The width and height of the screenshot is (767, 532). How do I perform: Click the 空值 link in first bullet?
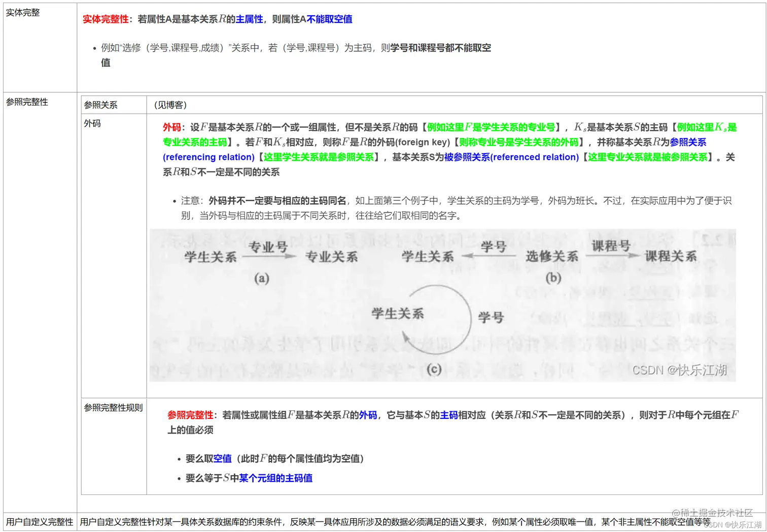(222, 458)
